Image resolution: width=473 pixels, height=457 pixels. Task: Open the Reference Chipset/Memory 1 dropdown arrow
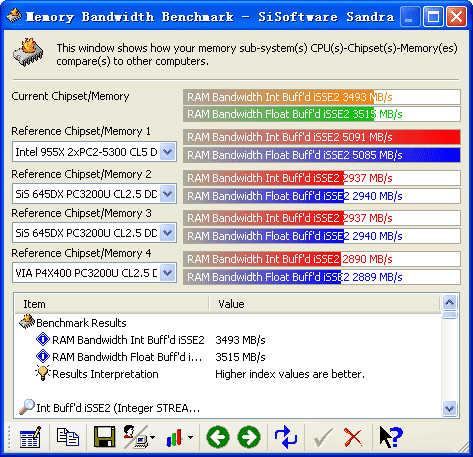168,152
